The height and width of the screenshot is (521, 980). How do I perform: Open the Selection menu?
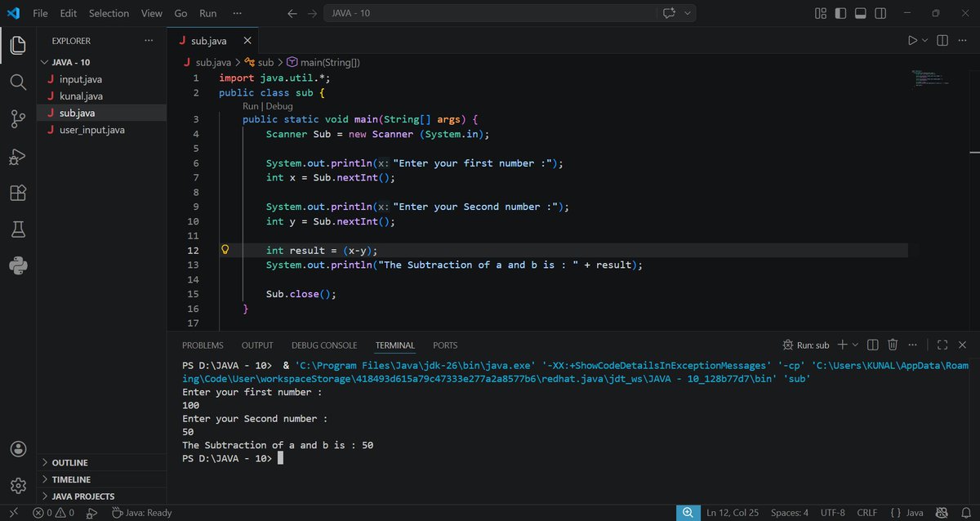pos(109,13)
